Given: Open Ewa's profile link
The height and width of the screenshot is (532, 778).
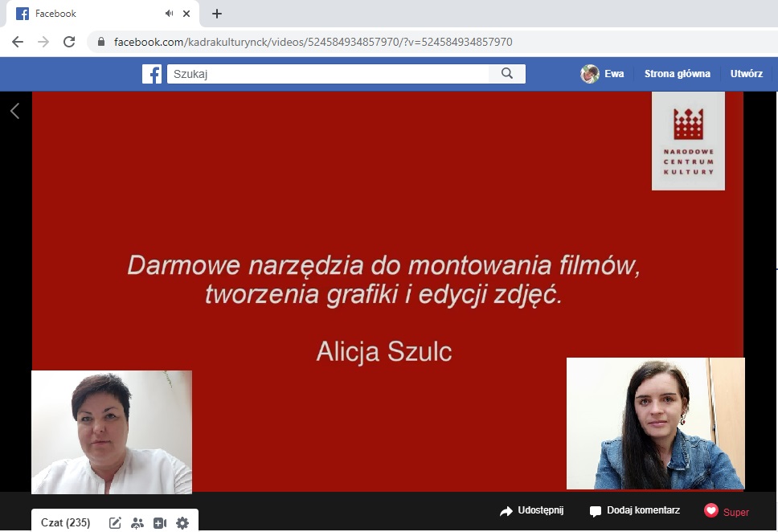Looking at the screenshot, I should tap(603, 74).
